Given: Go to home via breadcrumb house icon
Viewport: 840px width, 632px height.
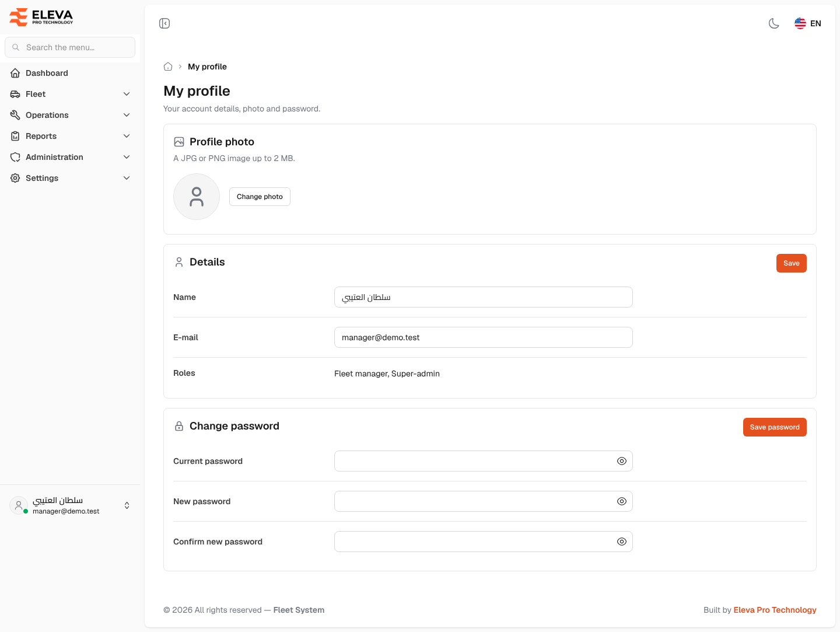Looking at the screenshot, I should tap(168, 67).
